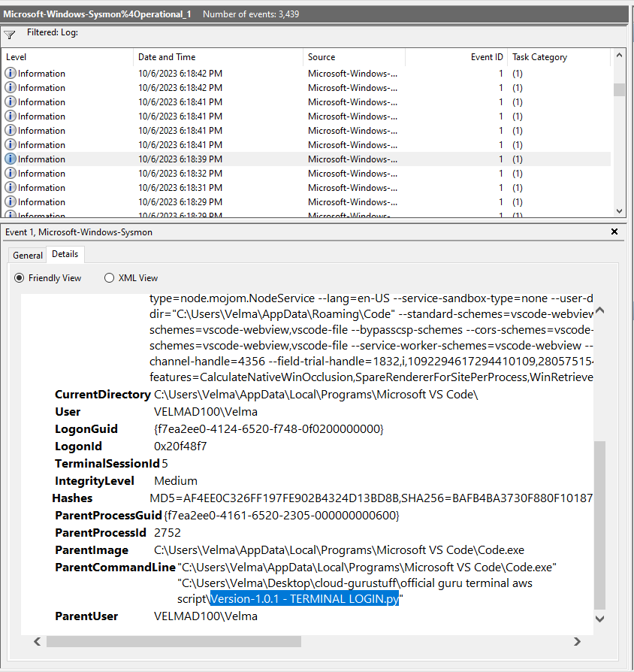Click Microsoft-Windows-Sysmon%4Operational_1 log title
The height and width of the screenshot is (672, 634).
click(97, 14)
